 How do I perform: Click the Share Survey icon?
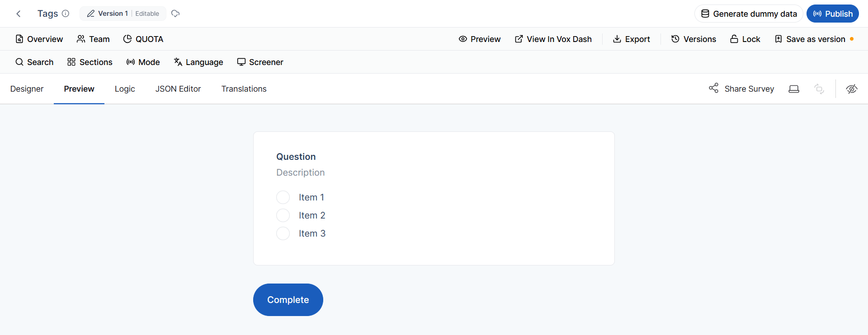click(x=714, y=88)
